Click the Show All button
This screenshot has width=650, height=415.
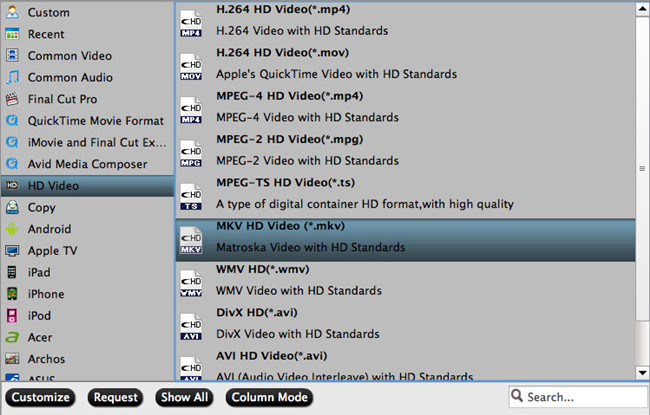tap(184, 397)
